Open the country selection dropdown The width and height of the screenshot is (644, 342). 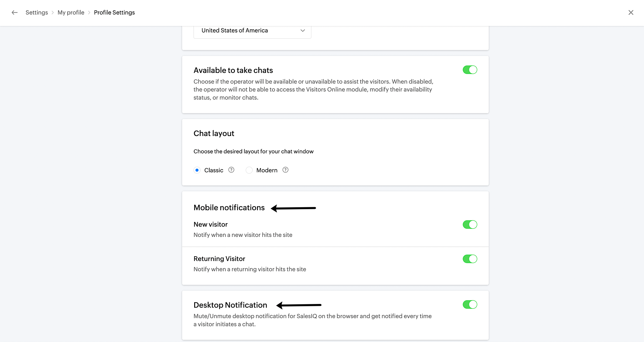click(x=252, y=31)
